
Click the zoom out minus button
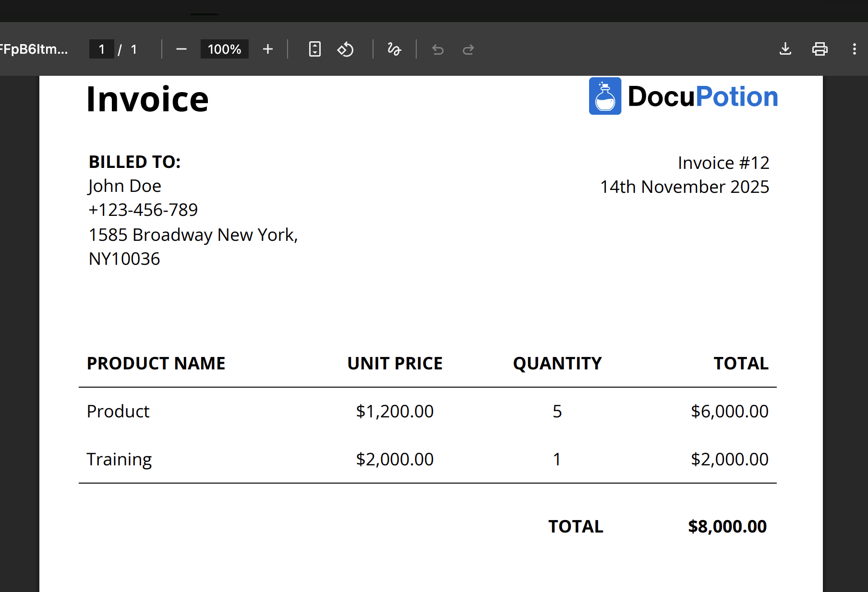pos(181,49)
